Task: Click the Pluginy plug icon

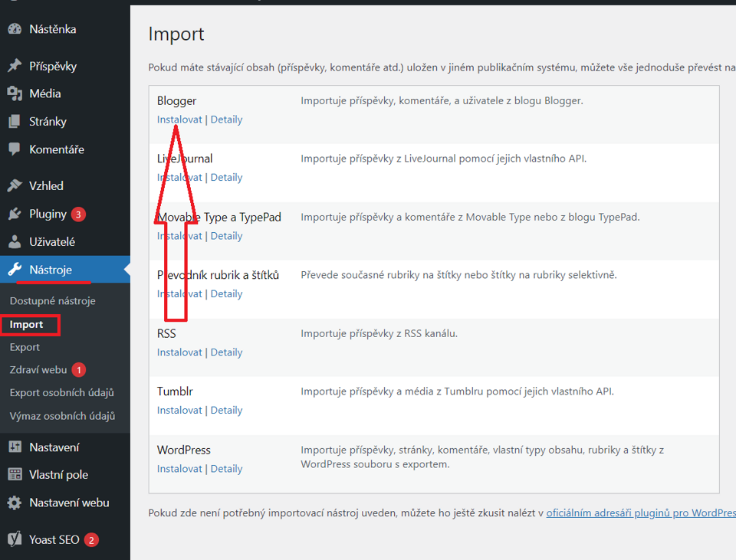Action: (15, 214)
